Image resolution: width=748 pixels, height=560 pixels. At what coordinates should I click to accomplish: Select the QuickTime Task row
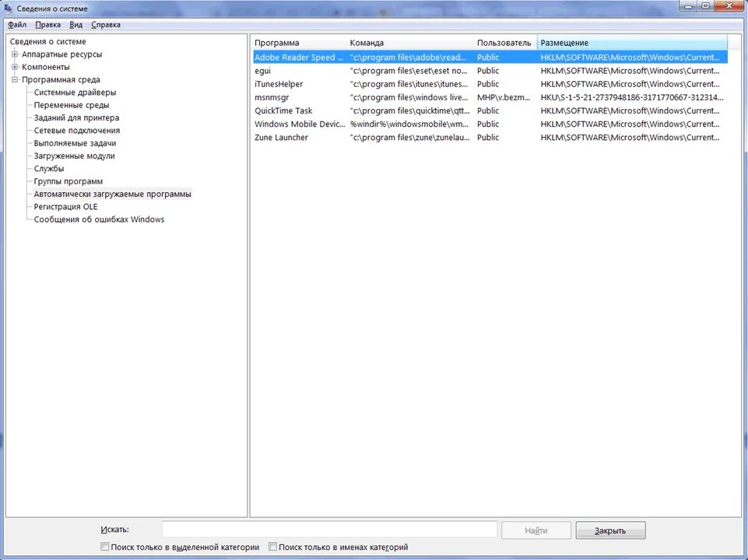tap(490, 110)
